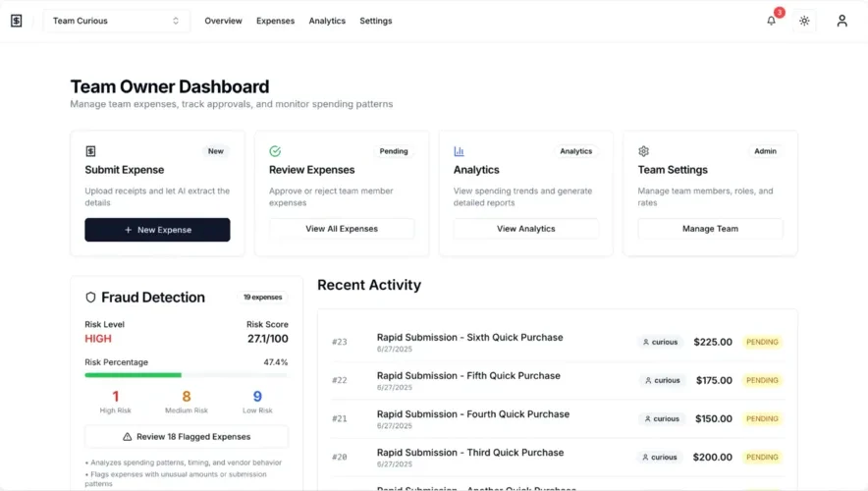Toggle the light/dark theme sun icon

click(804, 21)
